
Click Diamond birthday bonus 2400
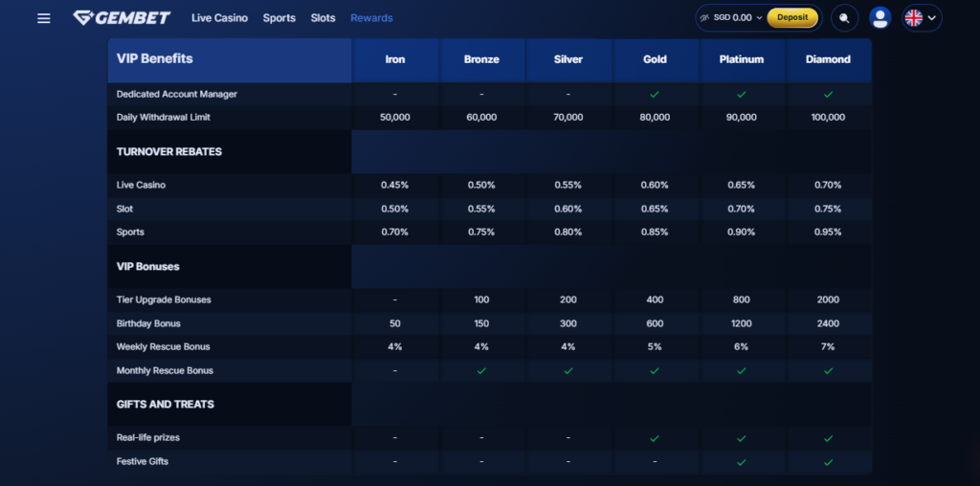(x=828, y=323)
